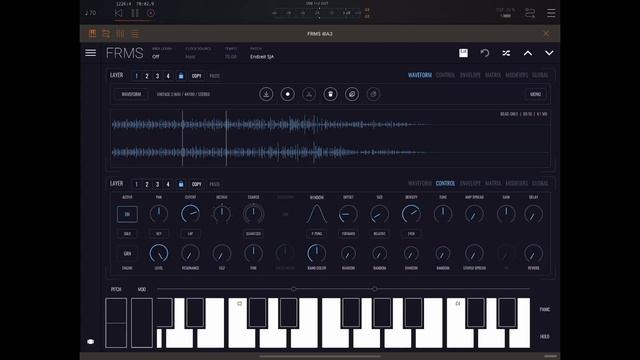Click the Waveform button in waveform toolbar

(x=131, y=94)
